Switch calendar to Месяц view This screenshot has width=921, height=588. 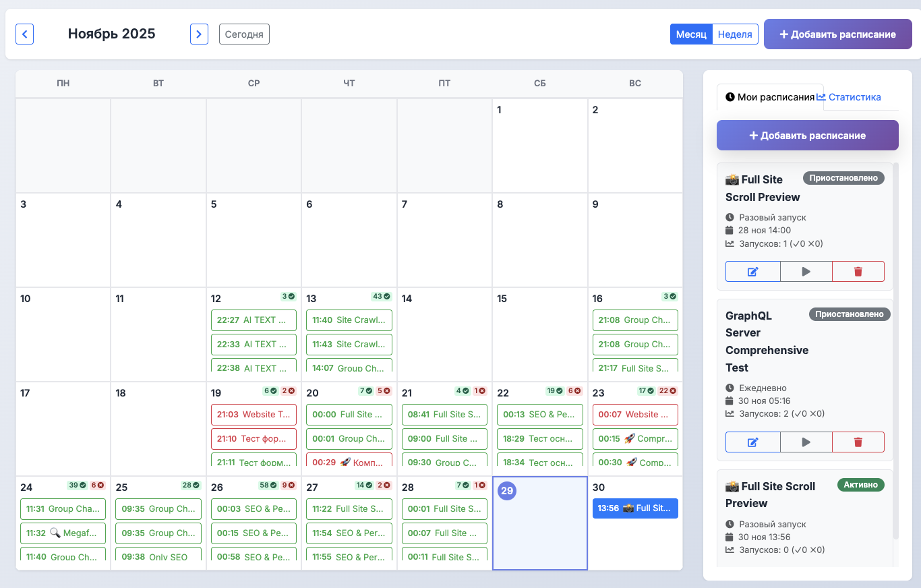(x=691, y=34)
